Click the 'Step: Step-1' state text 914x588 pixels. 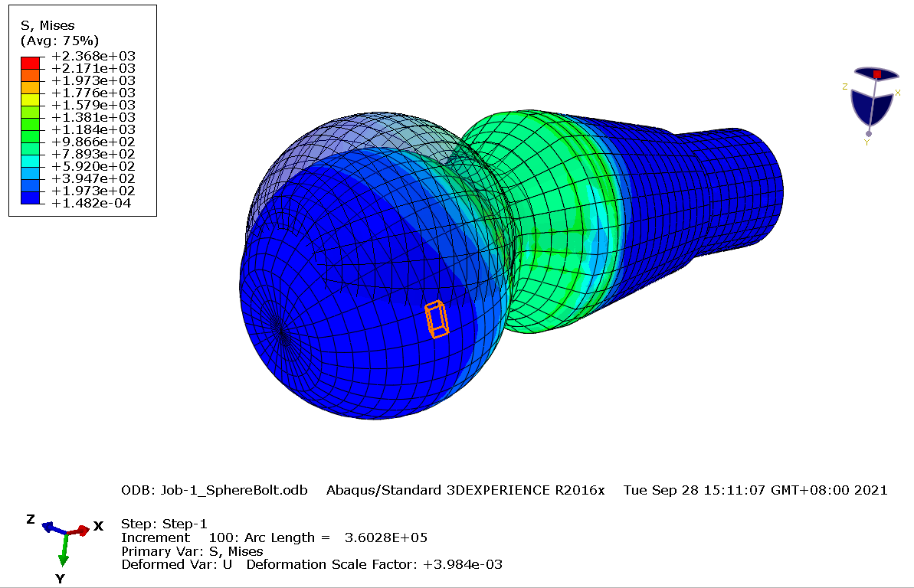(x=165, y=524)
